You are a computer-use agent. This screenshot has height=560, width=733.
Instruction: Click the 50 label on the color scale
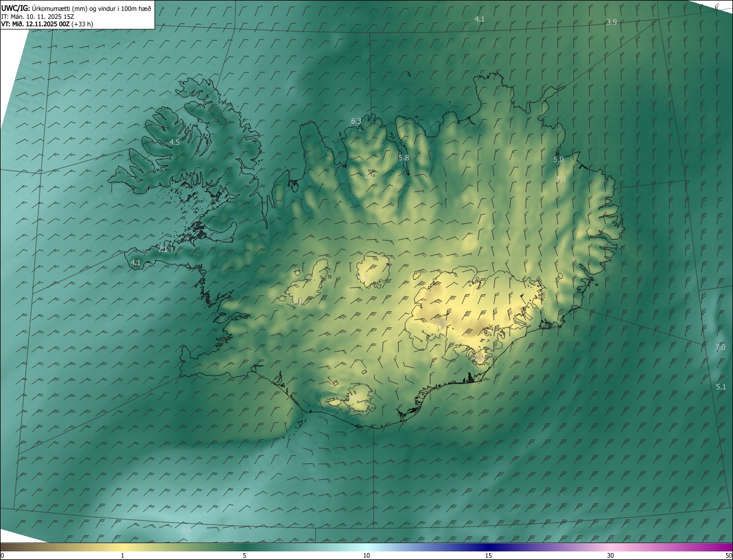pos(728,555)
